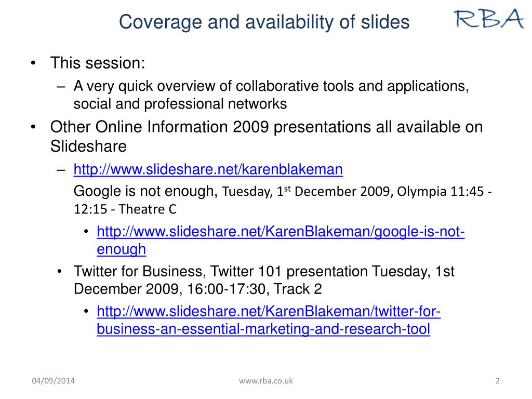Click 'social and professional networks' line
The width and height of the screenshot is (532, 399).
[180, 104]
